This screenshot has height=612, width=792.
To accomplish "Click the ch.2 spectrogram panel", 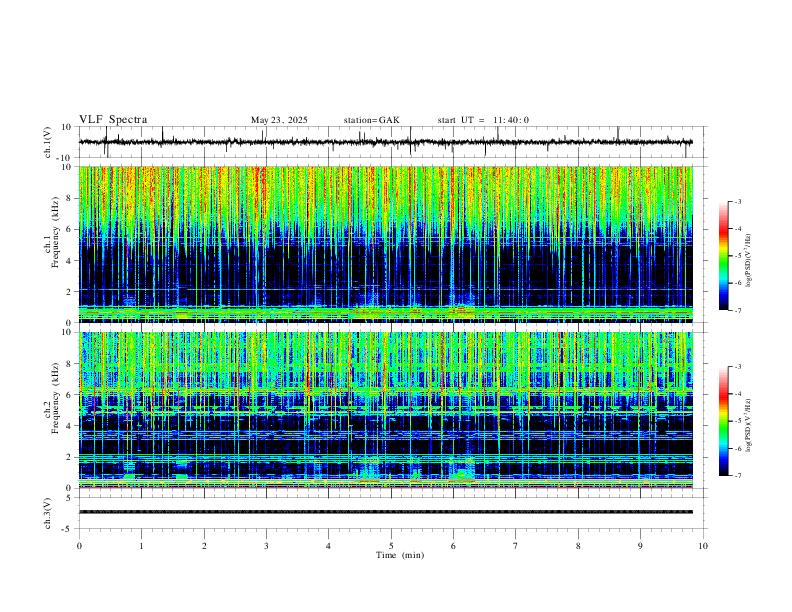I will 386,410.
